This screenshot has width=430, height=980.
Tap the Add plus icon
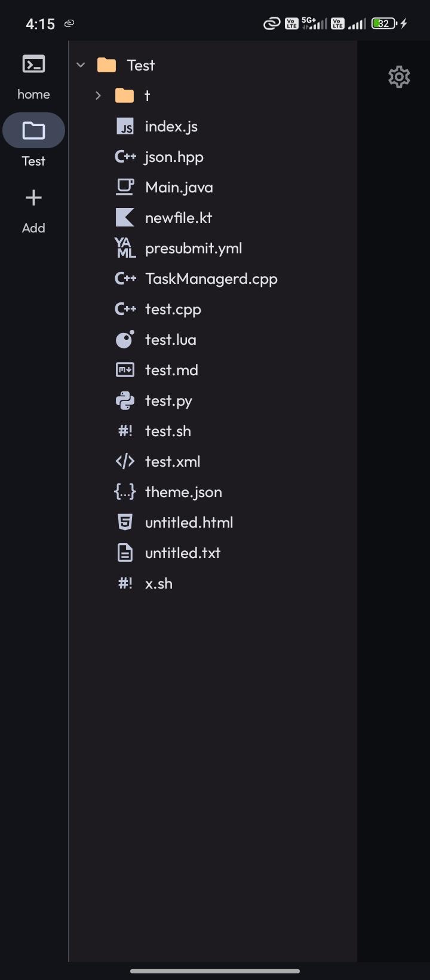pyautogui.click(x=33, y=198)
